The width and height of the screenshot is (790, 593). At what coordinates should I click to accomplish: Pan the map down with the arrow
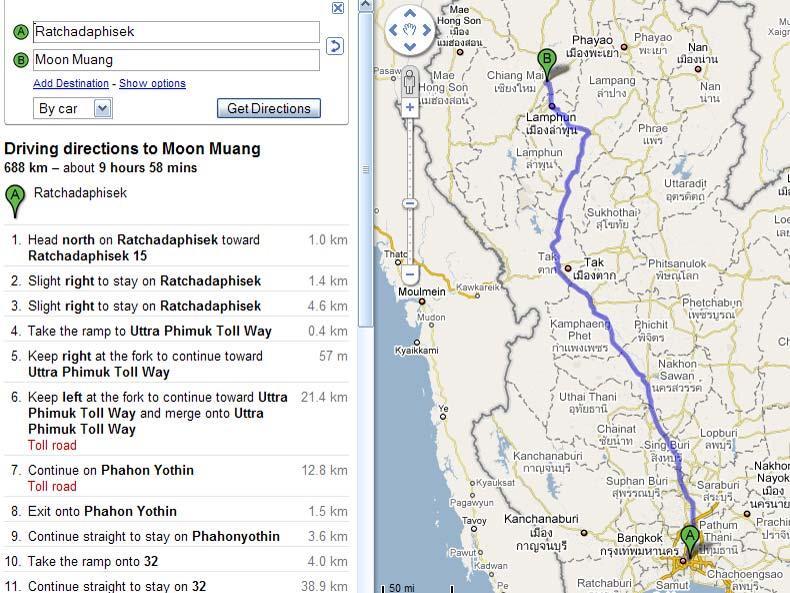tap(410, 47)
